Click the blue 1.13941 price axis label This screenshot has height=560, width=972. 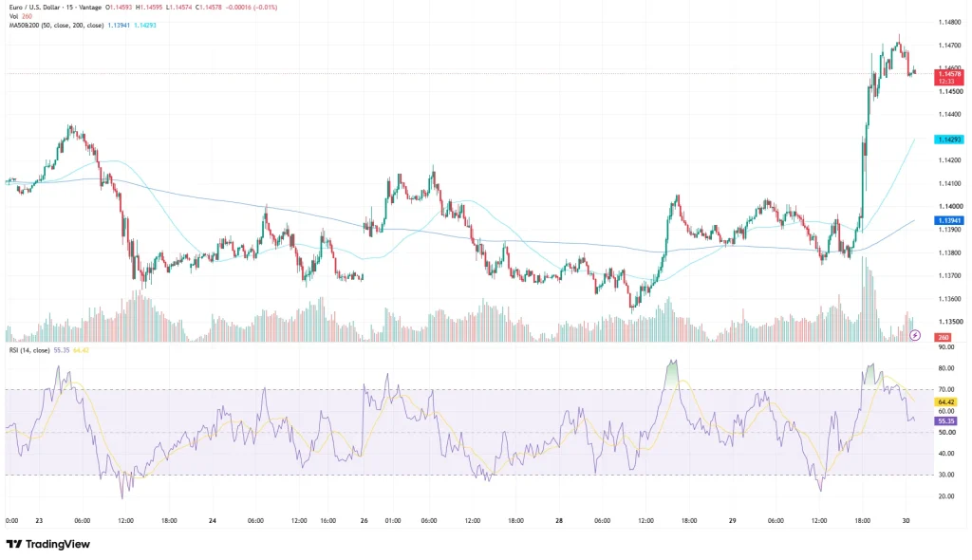pyautogui.click(x=948, y=221)
